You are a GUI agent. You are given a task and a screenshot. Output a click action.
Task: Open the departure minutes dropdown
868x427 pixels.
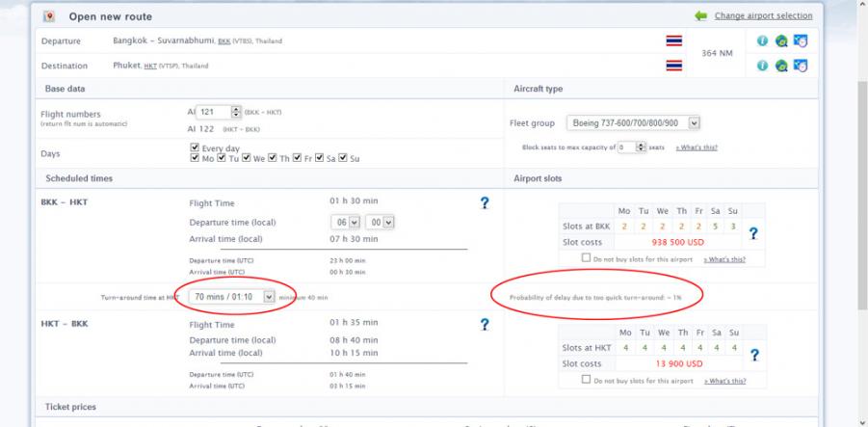coord(381,222)
